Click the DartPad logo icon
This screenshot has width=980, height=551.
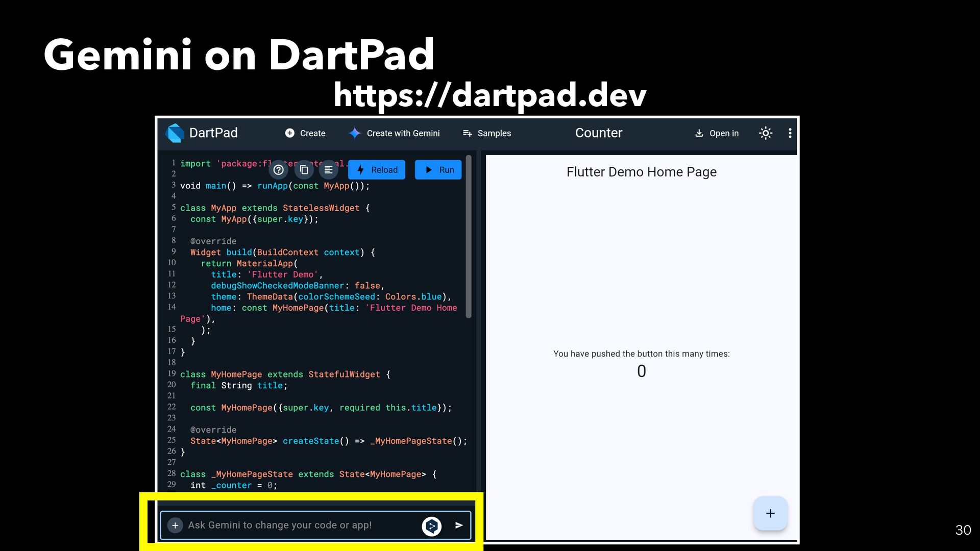pos(175,133)
